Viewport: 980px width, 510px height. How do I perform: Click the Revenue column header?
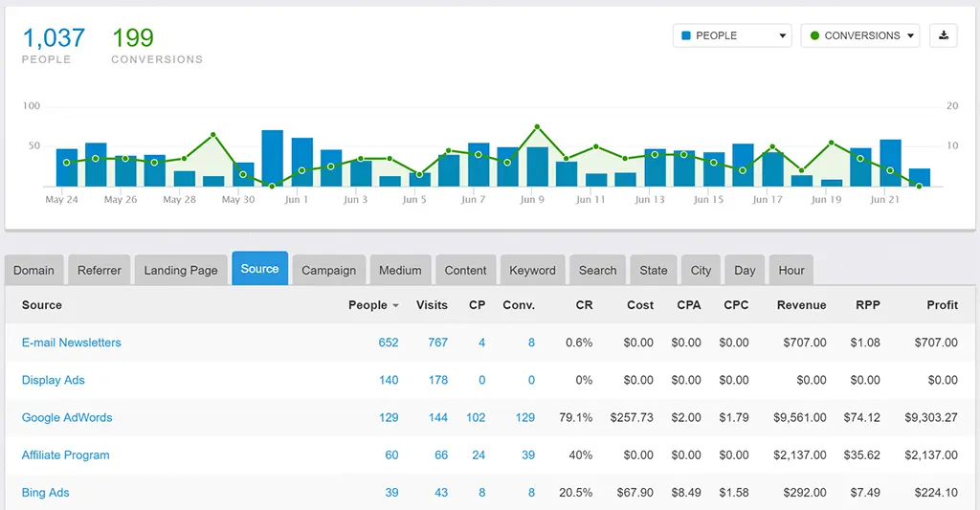click(x=801, y=305)
